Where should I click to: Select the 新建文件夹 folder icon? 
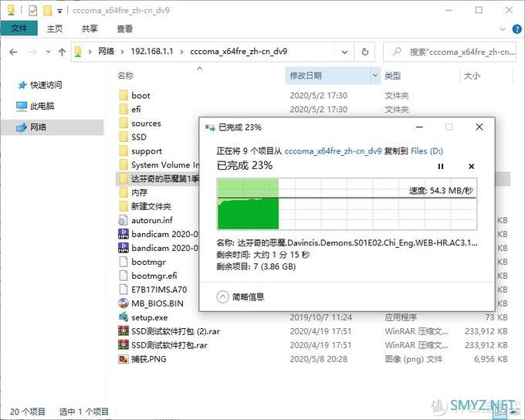(x=124, y=206)
